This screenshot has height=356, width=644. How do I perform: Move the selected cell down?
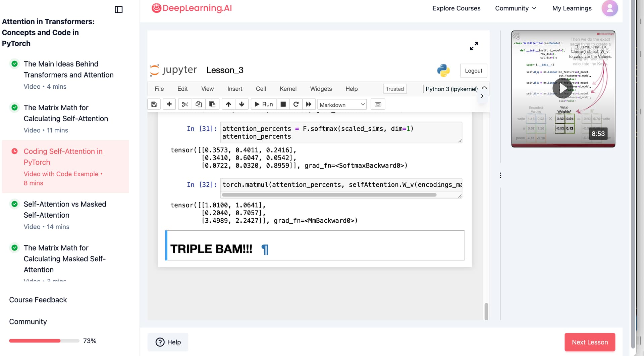click(x=242, y=104)
